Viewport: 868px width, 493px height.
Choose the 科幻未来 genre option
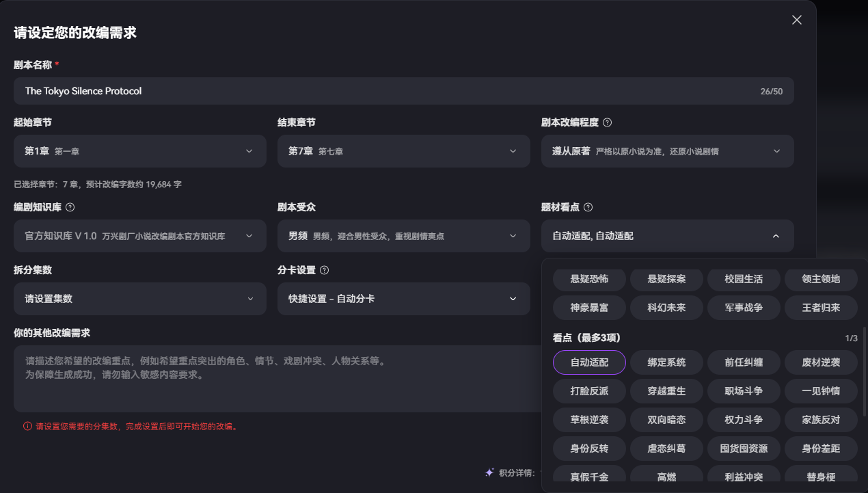pyautogui.click(x=666, y=308)
